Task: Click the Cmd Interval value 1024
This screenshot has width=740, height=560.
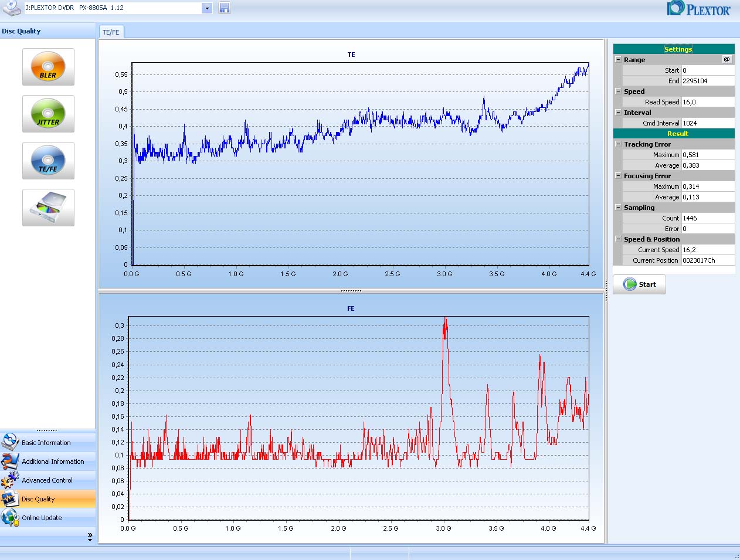Action: tap(708, 123)
